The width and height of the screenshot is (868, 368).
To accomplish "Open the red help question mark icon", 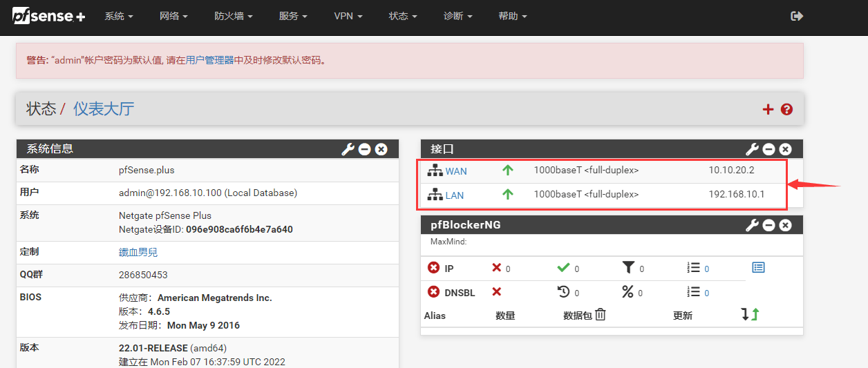I will point(786,109).
